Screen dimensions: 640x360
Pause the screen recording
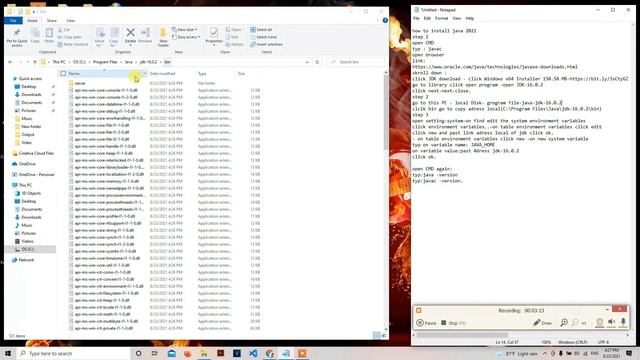[x=427, y=323]
